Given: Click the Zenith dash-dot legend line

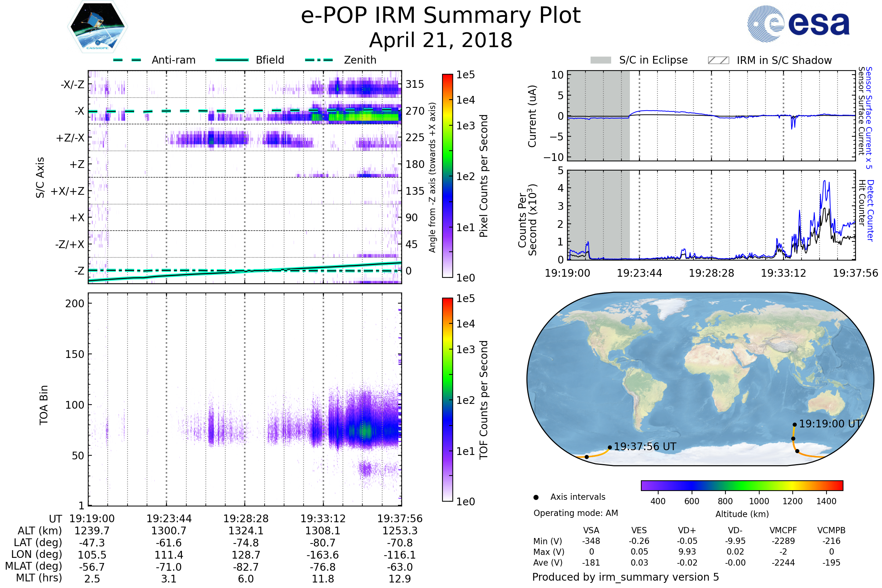Looking at the screenshot, I should coord(319,60).
